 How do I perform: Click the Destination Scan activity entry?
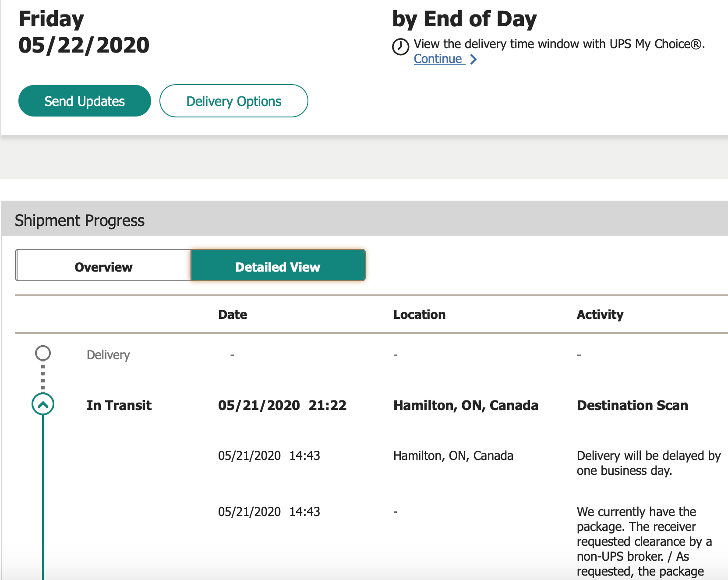pos(632,405)
